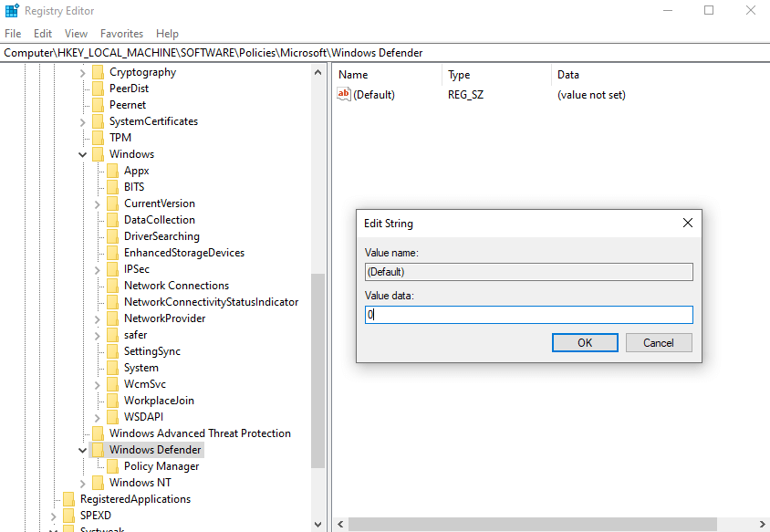This screenshot has height=532, width=770.
Task: Click the Policy Manager folder icon
Action: [114, 465]
